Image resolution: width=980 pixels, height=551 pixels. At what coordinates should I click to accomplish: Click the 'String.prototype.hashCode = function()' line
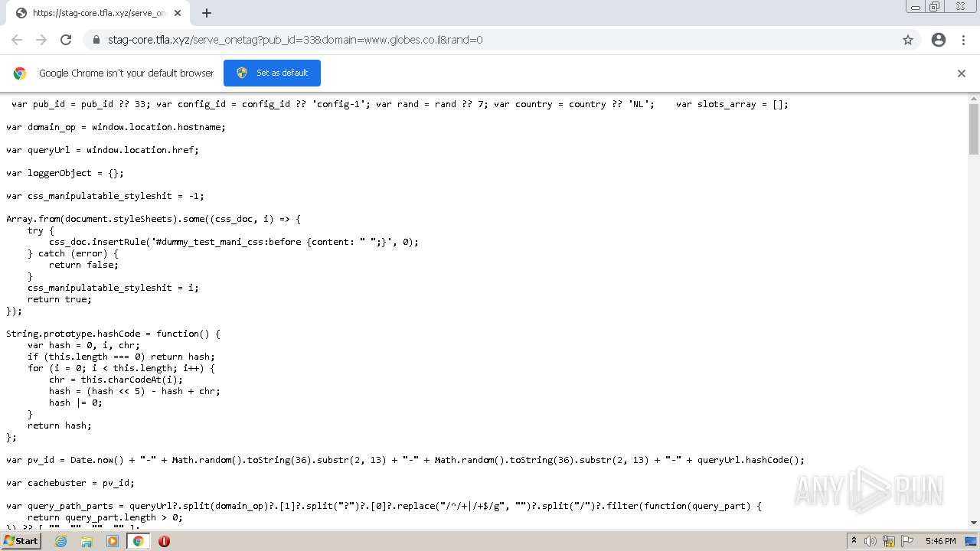[113, 334]
